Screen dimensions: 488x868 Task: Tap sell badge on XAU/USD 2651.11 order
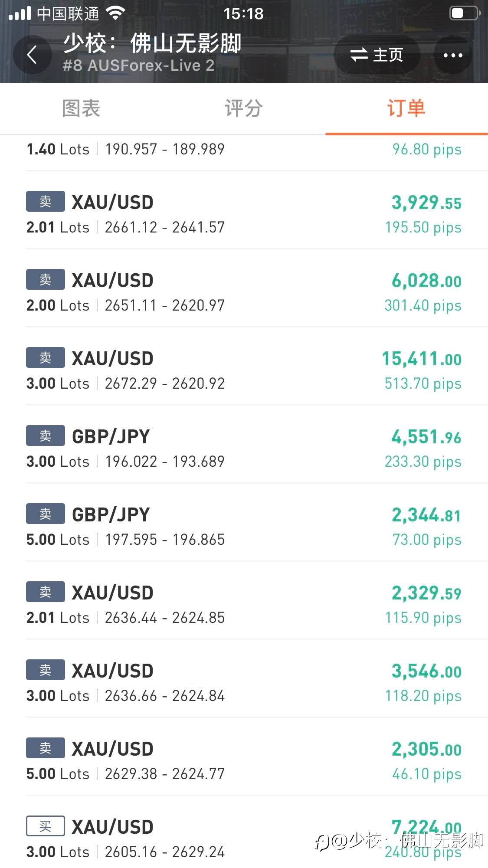46,279
